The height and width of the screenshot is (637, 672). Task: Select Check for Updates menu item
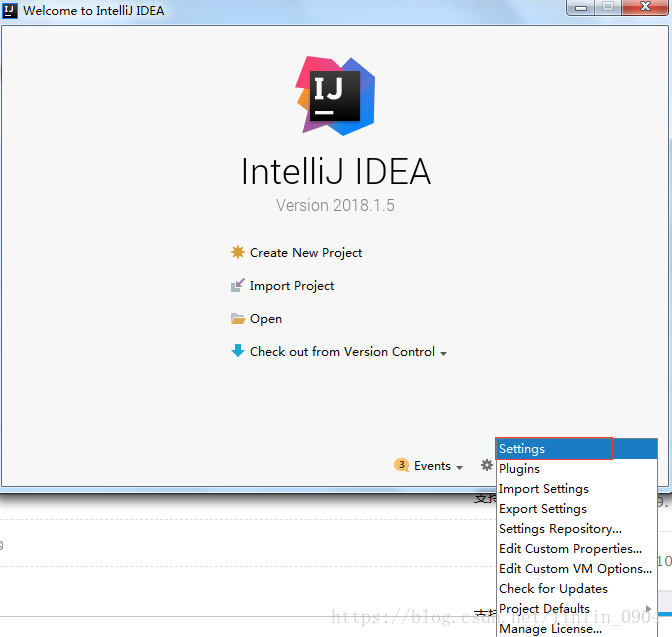click(x=576, y=589)
